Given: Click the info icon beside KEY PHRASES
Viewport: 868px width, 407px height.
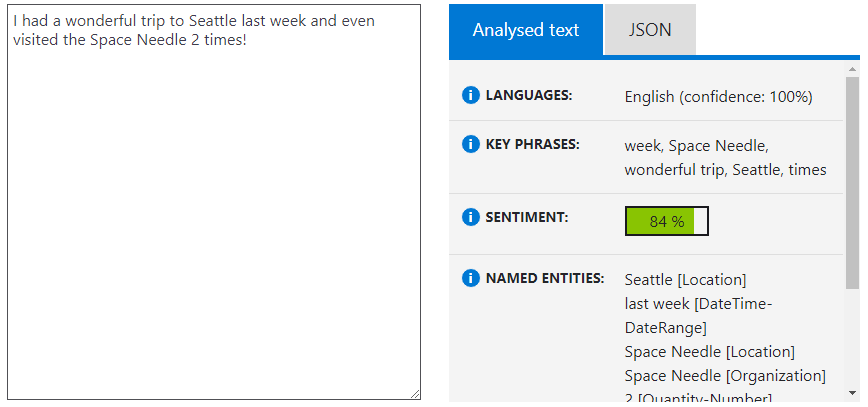Looking at the screenshot, I should [x=471, y=144].
